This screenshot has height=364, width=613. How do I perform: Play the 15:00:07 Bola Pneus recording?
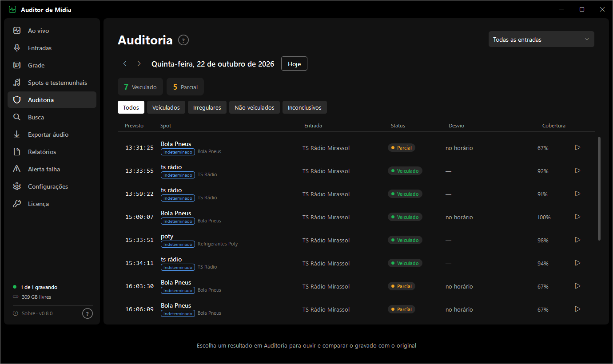pyautogui.click(x=577, y=217)
